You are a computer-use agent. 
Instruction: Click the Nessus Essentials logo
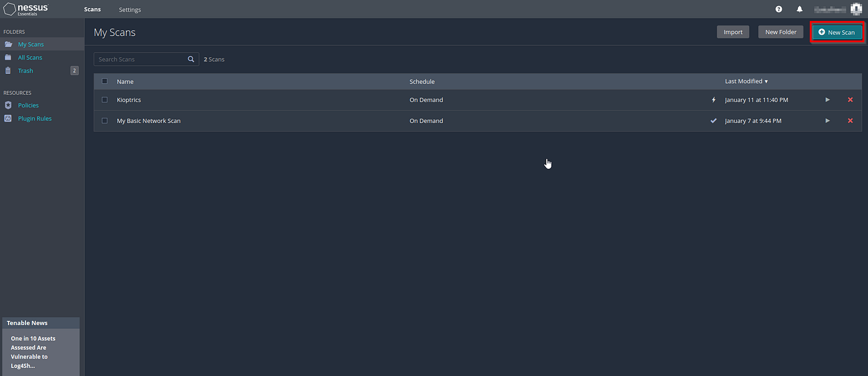[26, 9]
